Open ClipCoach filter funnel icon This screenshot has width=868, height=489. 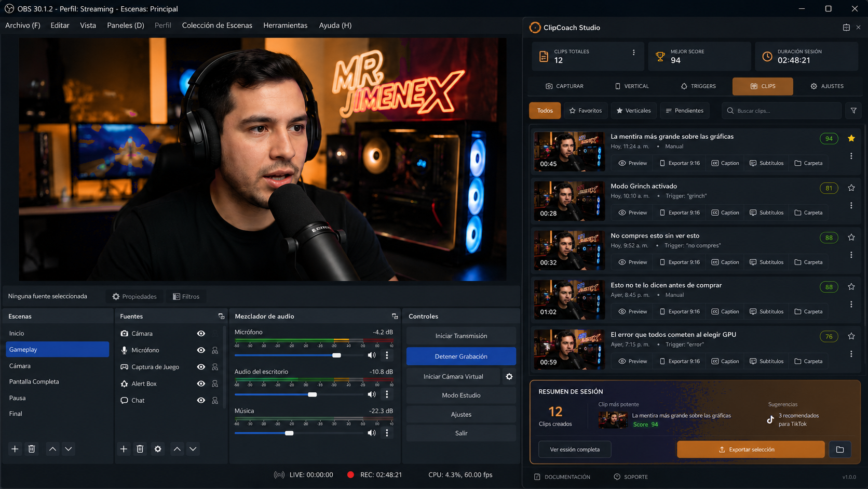[853, 111]
